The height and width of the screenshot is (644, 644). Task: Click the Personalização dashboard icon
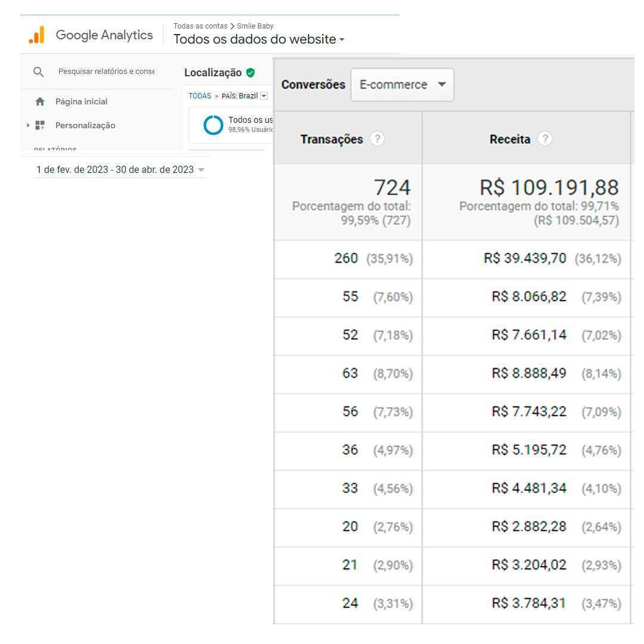point(40,126)
